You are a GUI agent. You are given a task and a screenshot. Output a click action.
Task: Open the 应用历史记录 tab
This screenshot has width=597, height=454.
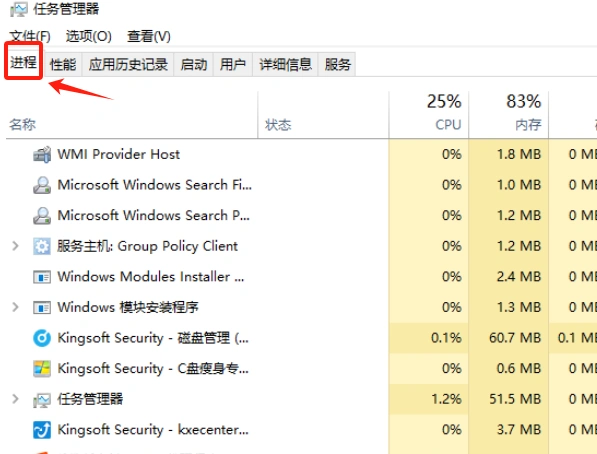pos(128,64)
